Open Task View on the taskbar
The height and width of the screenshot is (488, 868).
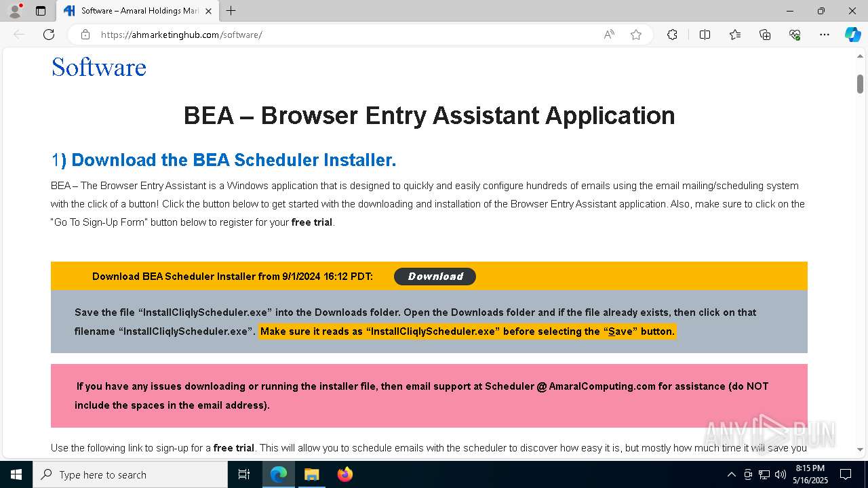coord(244,474)
